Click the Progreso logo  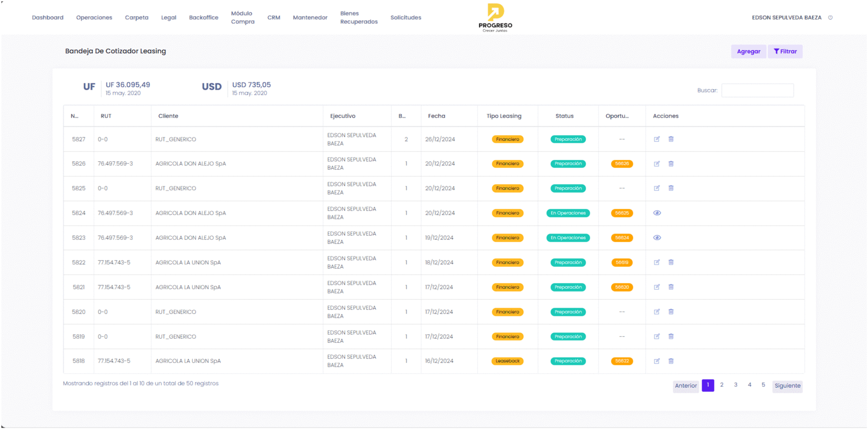tap(495, 18)
